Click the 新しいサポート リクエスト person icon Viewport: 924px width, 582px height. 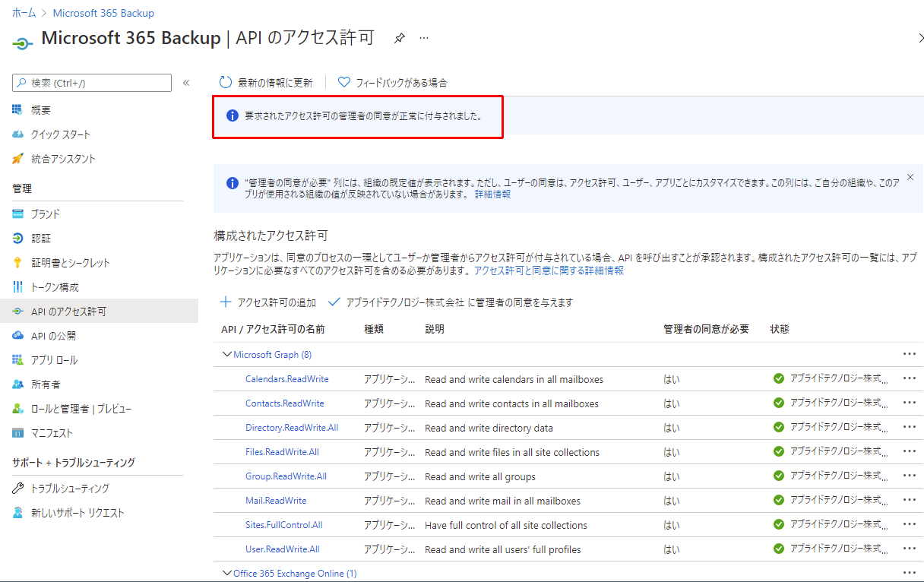pyautogui.click(x=18, y=513)
